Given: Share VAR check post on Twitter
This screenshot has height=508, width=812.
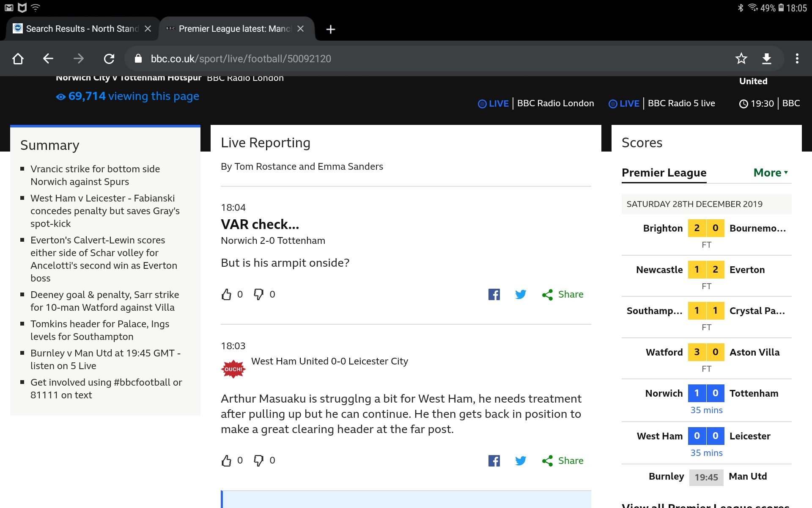Looking at the screenshot, I should [521, 294].
